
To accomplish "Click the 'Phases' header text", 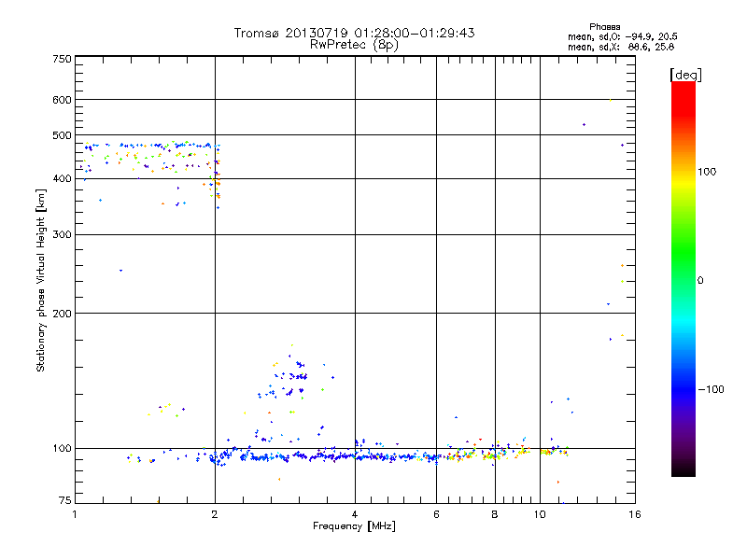I will pos(604,27).
